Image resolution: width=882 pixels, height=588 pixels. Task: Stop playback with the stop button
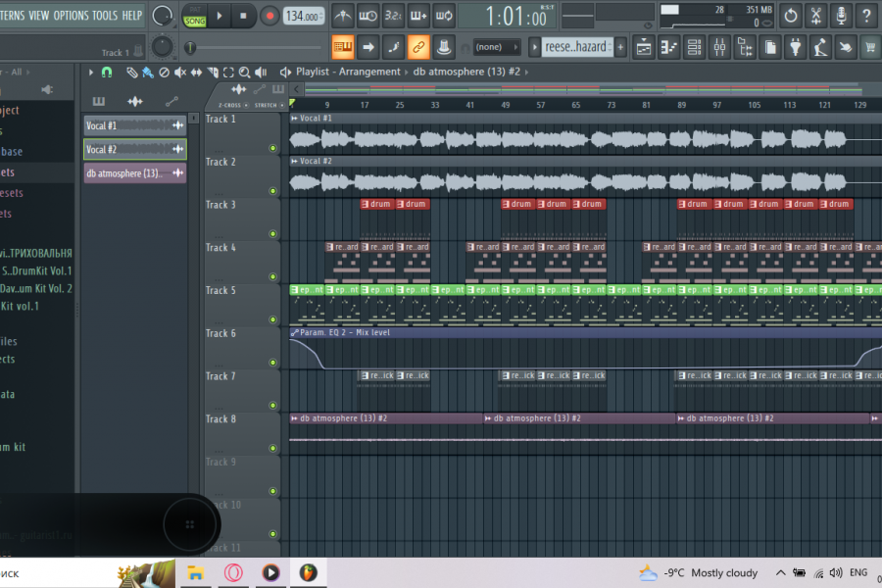243,16
